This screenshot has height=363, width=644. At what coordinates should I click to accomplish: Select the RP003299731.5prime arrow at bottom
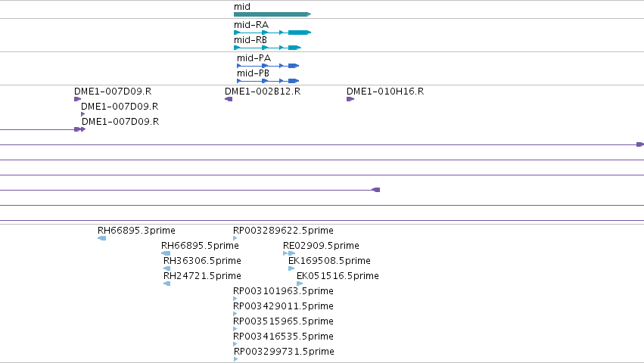236,359
